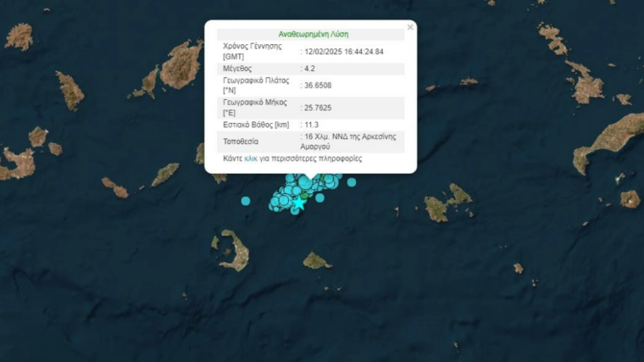
Task: Click the 'κλικ' link for more information
Action: 251,159
